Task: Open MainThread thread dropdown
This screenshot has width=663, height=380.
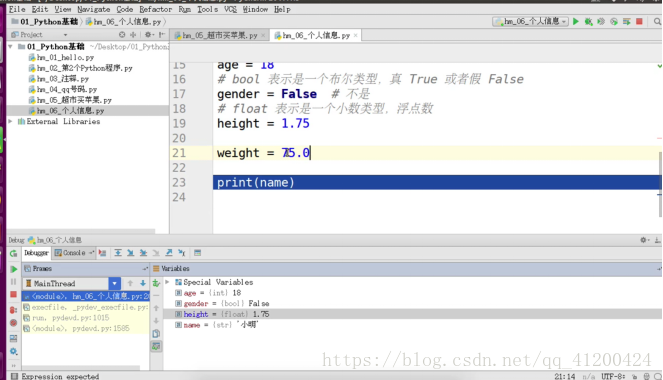Action: point(114,283)
